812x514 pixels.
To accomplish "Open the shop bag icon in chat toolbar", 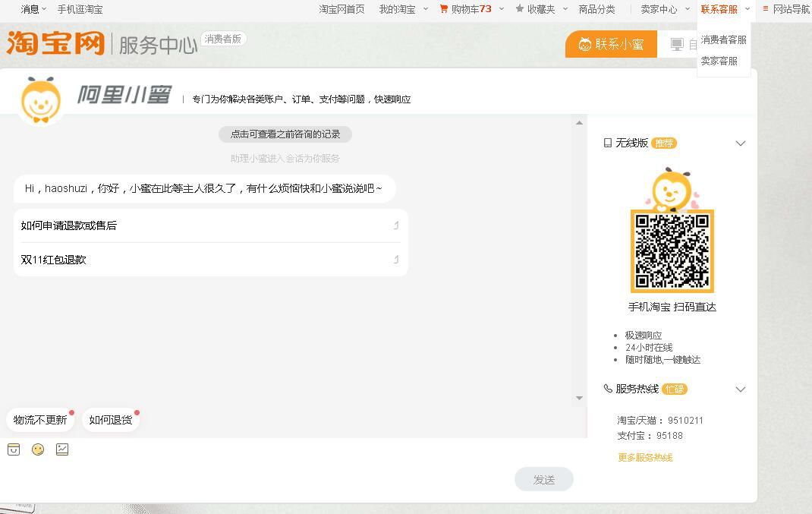I will pos(14,449).
